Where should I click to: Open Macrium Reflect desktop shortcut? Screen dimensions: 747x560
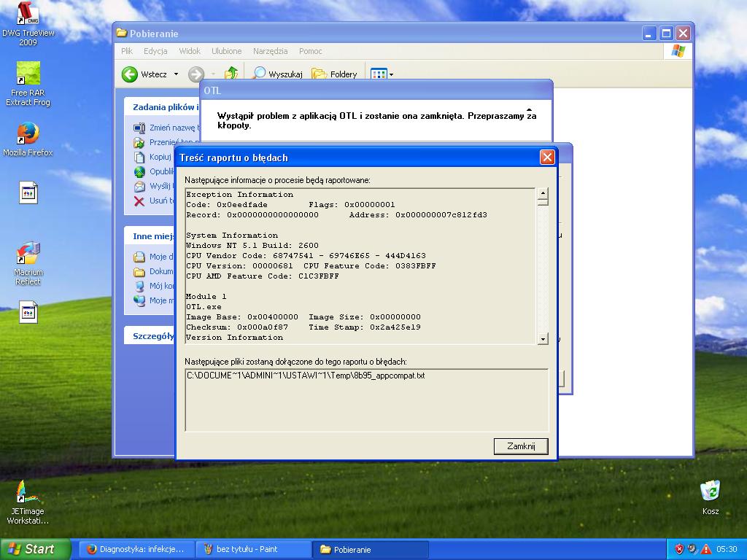(28, 263)
